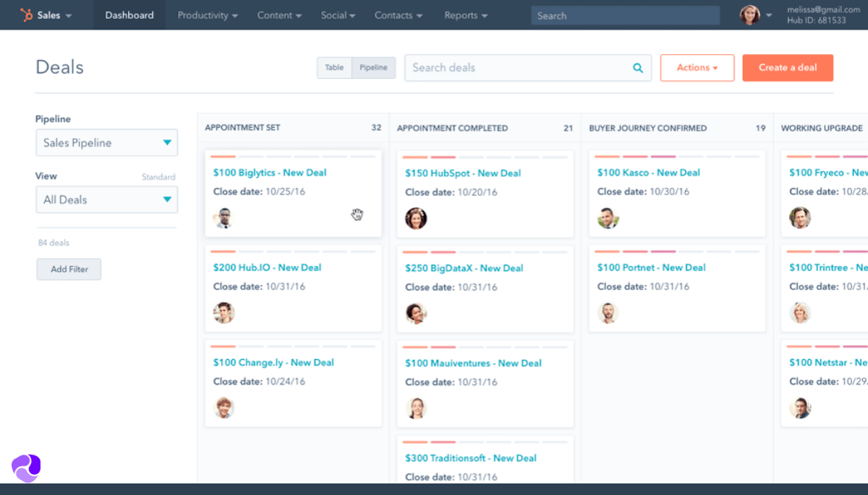
Task: Expand the Sales Pipeline dropdown
Action: [x=106, y=143]
